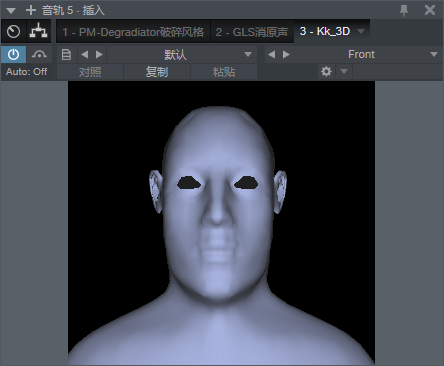
Task: Open the 默认 preset dropdown
Action: (182, 54)
